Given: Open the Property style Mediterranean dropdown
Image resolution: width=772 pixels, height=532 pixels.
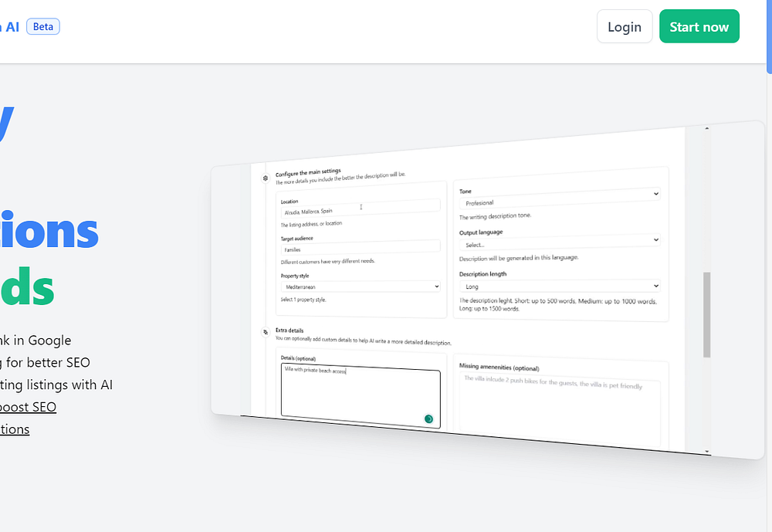Looking at the screenshot, I should coord(361,286).
